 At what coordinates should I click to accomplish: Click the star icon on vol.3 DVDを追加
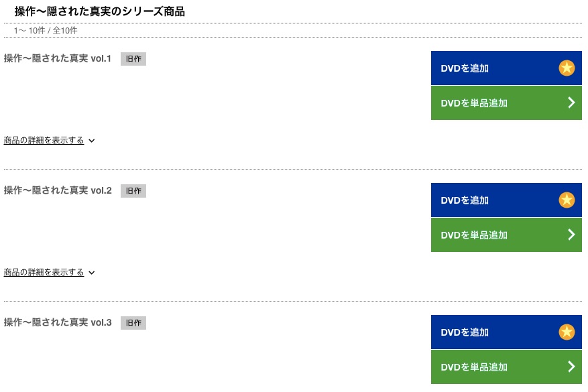point(567,332)
